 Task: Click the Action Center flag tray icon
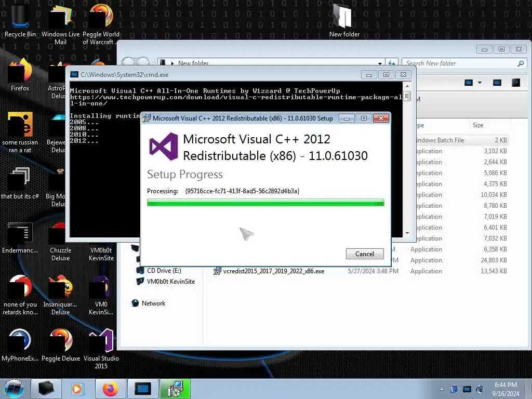click(454, 389)
